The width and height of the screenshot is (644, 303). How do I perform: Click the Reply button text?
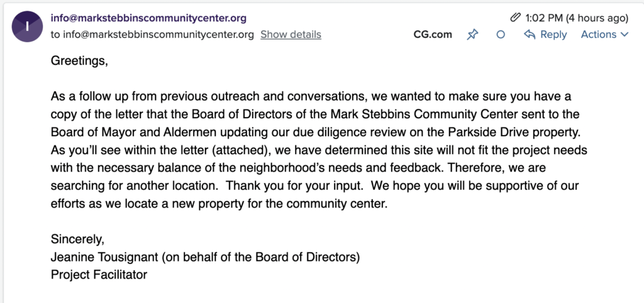click(553, 35)
